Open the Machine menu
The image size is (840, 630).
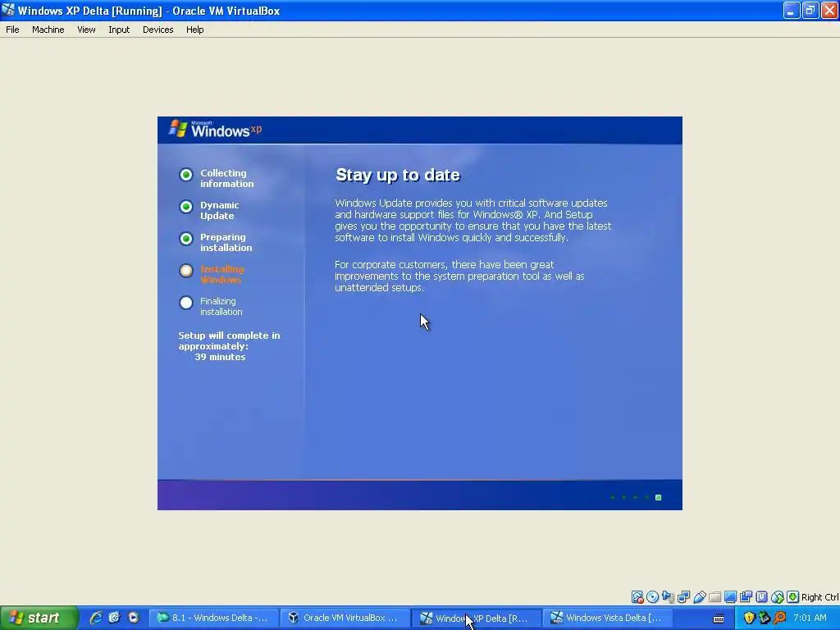(48, 30)
